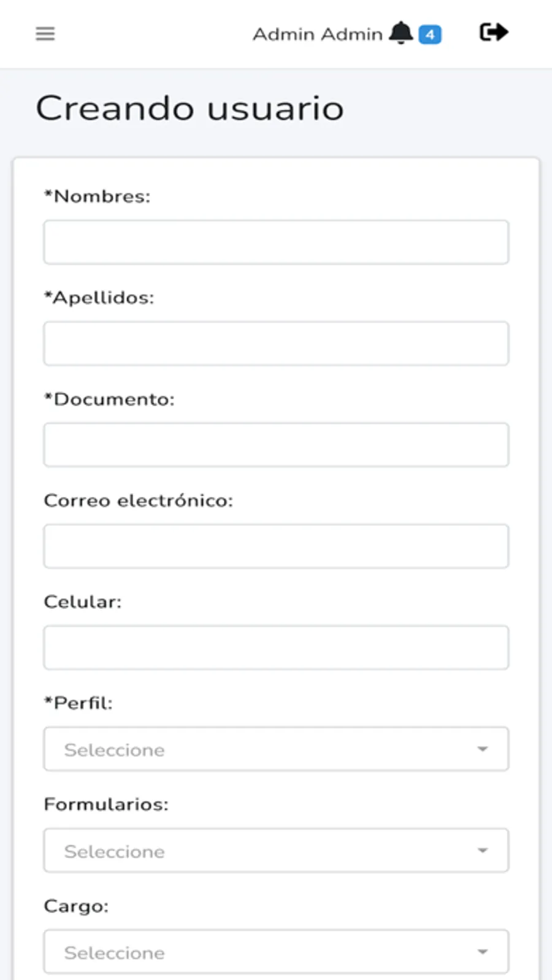The image size is (552, 980).
Task: Click the Nombres field label
Action: click(x=98, y=196)
